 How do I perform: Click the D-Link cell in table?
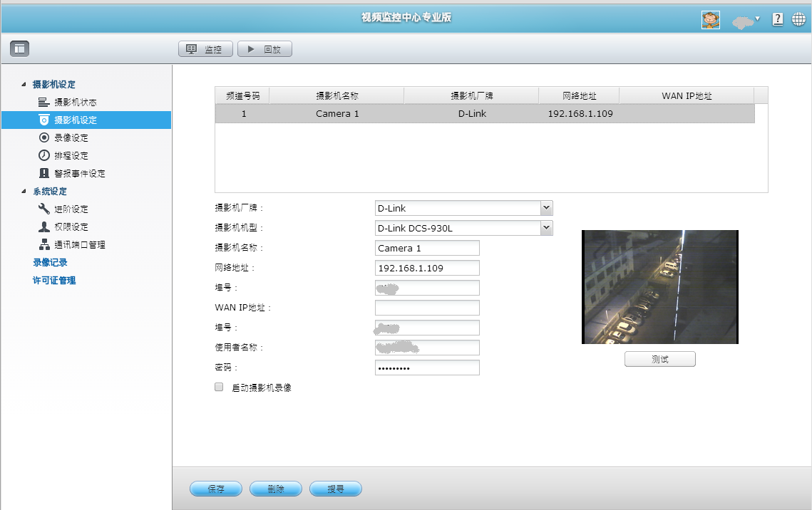click(x=472, y=114)
